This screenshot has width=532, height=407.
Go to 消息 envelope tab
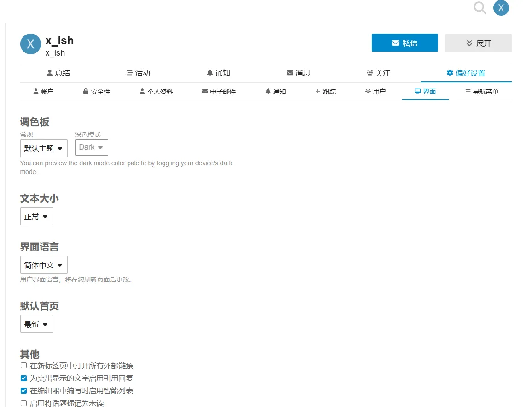[x=298, y=73]
